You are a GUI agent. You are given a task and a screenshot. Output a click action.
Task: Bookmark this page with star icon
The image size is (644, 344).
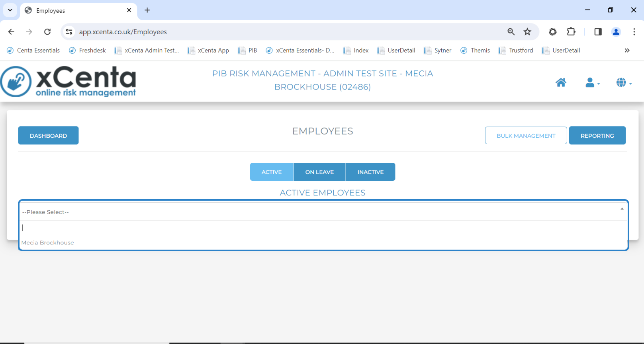pos(527,32)
